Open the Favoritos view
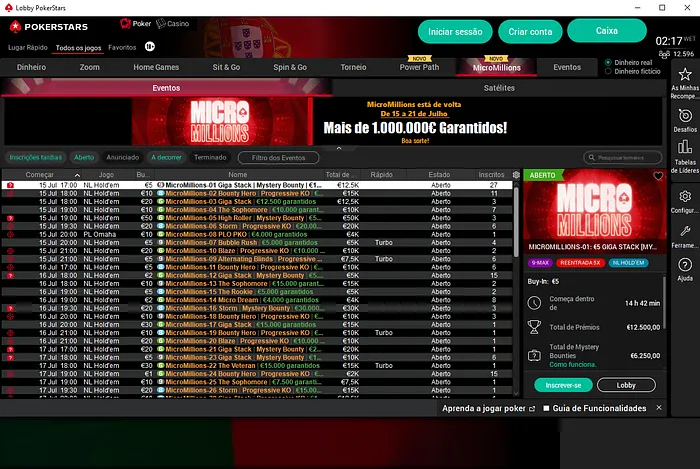 (122, 47)
